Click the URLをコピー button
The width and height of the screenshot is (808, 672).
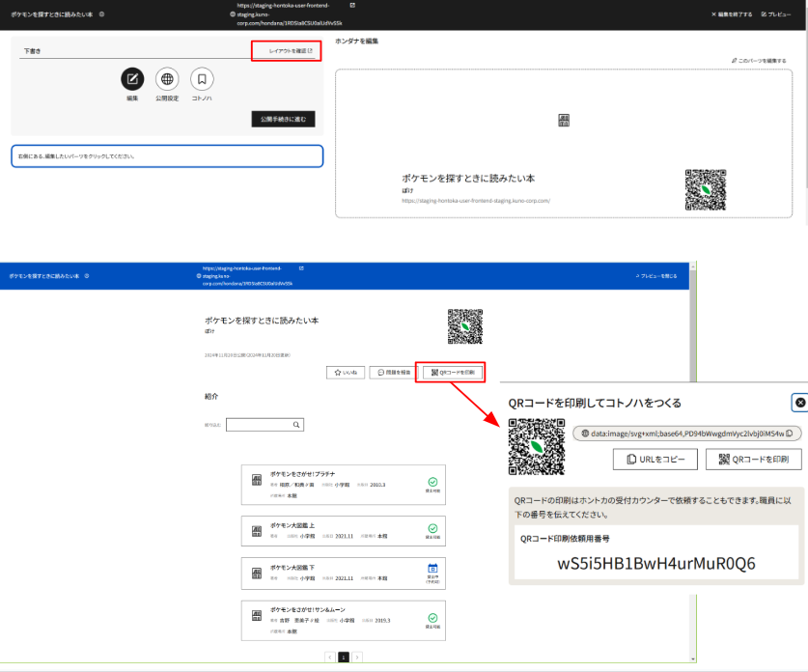pos(655,460)
